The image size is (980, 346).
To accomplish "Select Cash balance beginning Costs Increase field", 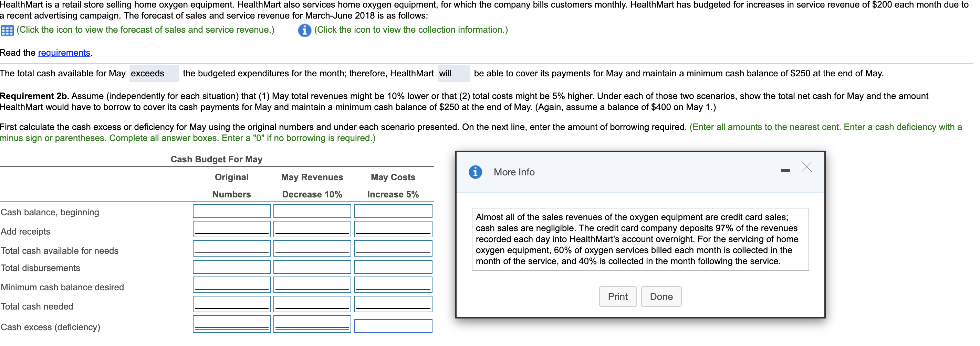I will (x=393, y=211).
